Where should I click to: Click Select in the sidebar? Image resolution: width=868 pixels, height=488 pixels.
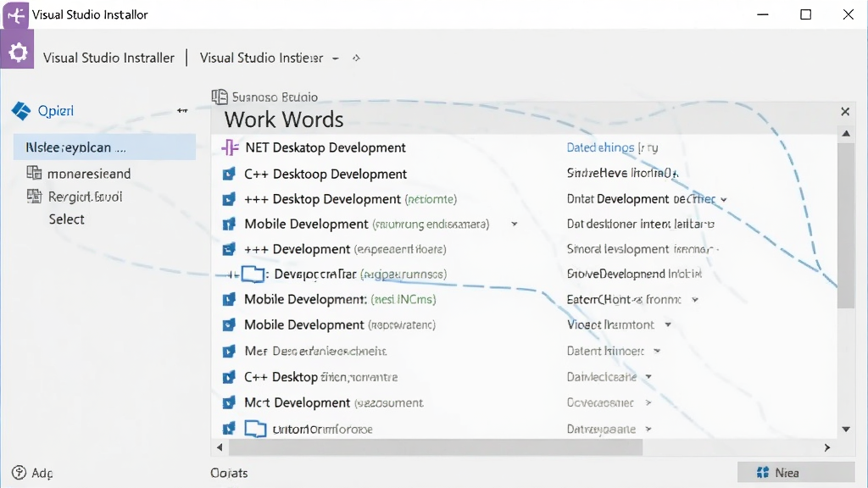point(66,219)
